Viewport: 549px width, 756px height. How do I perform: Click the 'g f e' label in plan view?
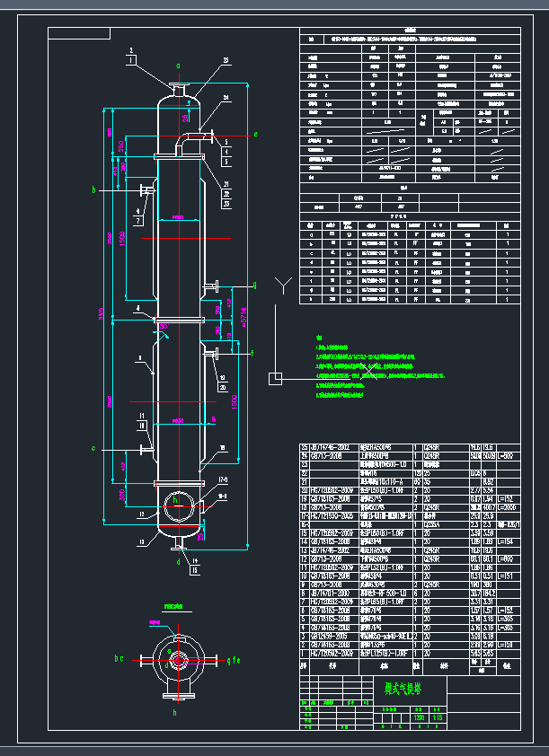[x=234, y=661]
